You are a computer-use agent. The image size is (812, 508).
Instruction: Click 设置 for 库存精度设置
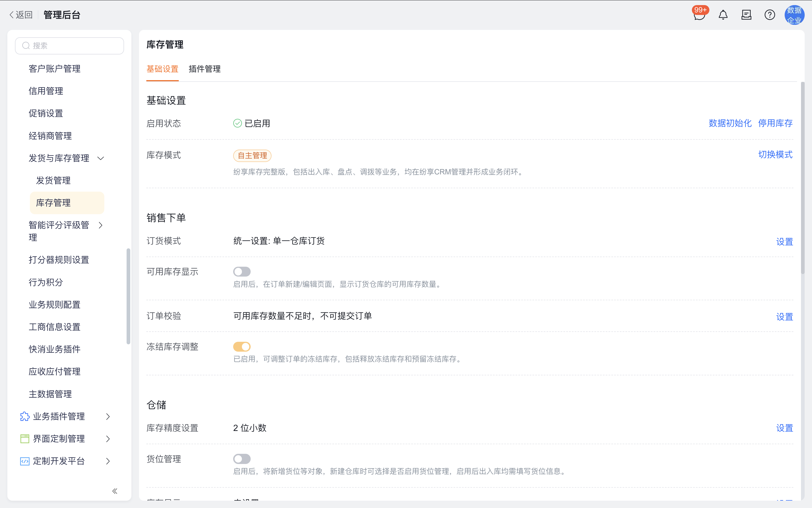784,428
